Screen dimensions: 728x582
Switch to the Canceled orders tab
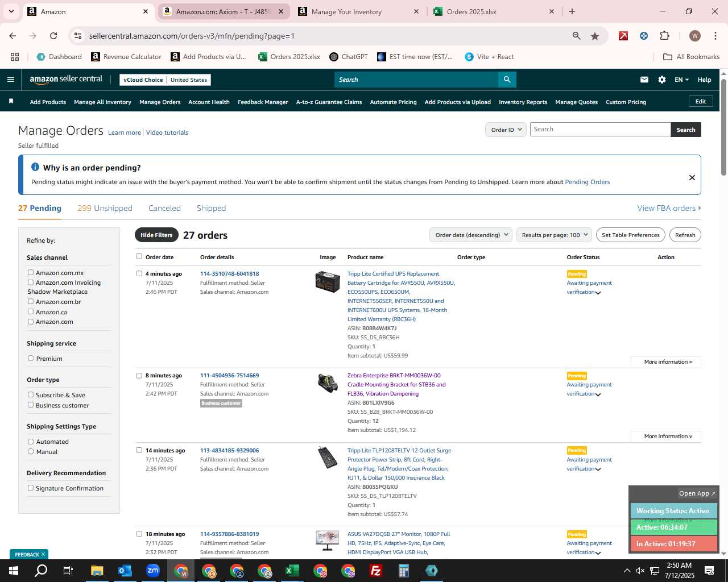point(164,208)
